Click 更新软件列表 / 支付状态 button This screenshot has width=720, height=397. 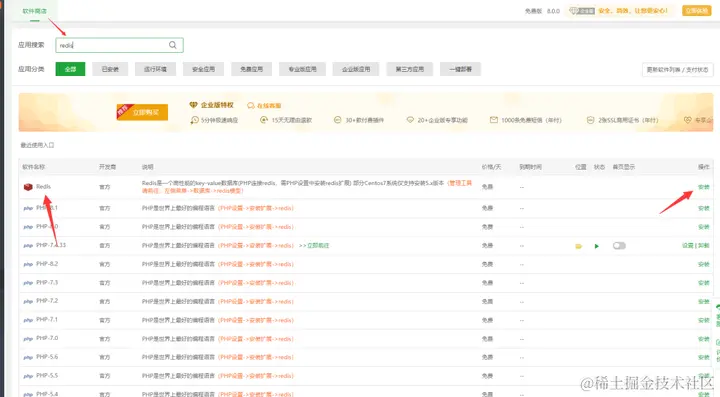click(677, 70)
